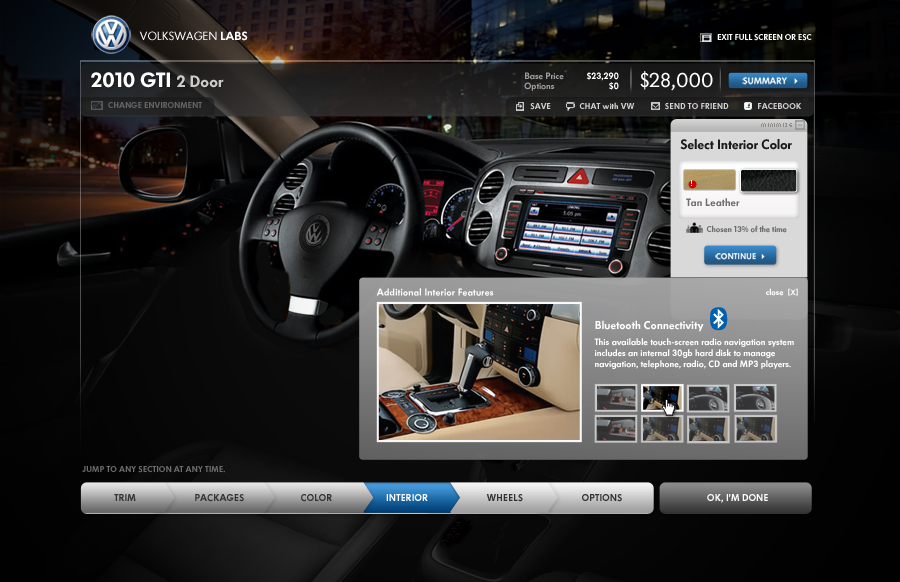The height and width of the screenshot is (582, 900).
Task: Click the Volkswagen logo emblem
Action: pos(111,34)
